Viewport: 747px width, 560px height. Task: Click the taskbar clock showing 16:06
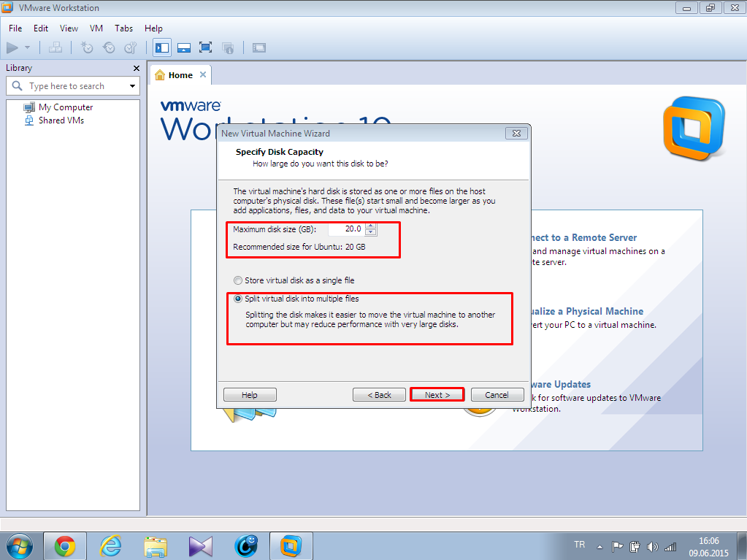point(708,547)
